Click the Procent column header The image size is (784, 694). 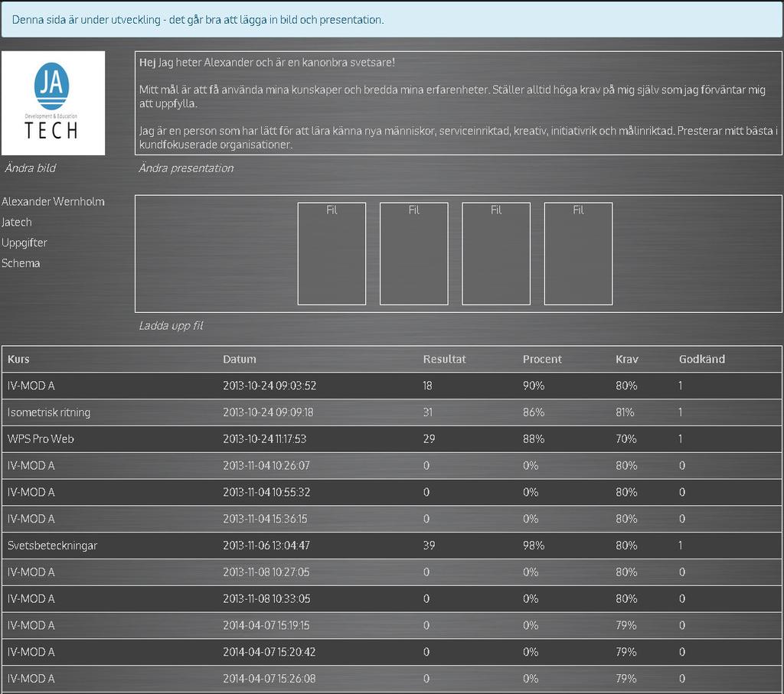click(x=542, y=359)
